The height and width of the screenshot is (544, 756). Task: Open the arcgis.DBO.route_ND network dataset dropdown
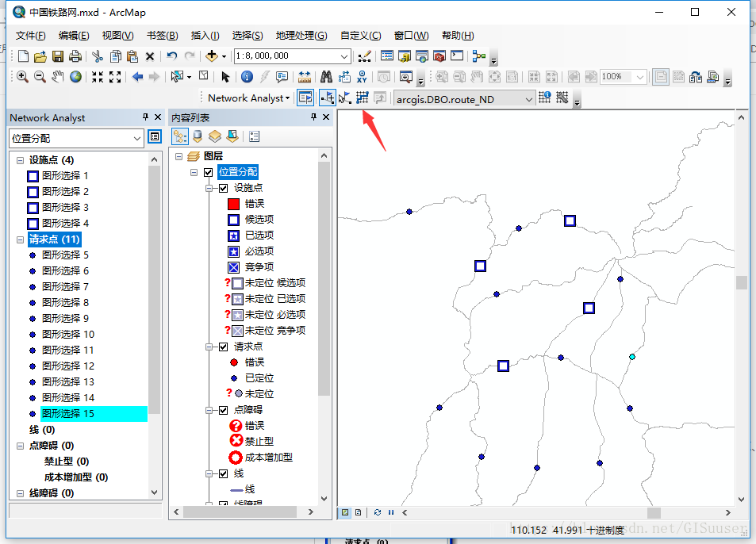(x=529, y=99)
